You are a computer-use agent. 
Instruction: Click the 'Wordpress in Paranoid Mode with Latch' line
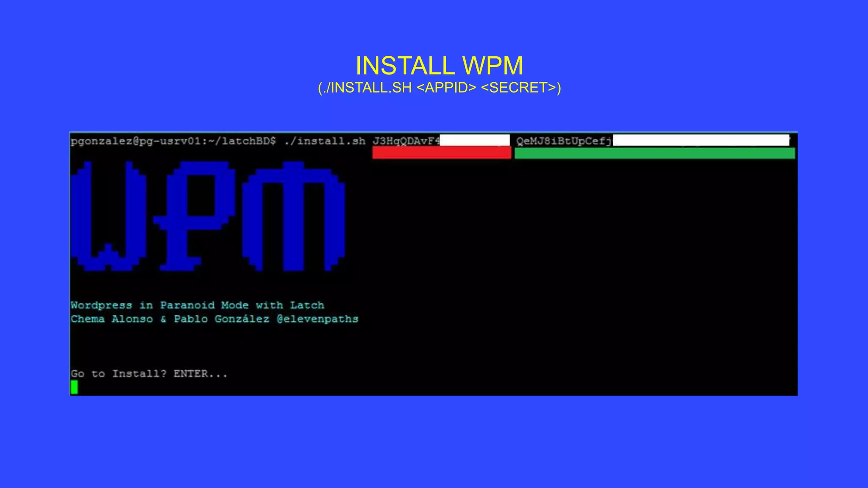(x=198, y=305)
